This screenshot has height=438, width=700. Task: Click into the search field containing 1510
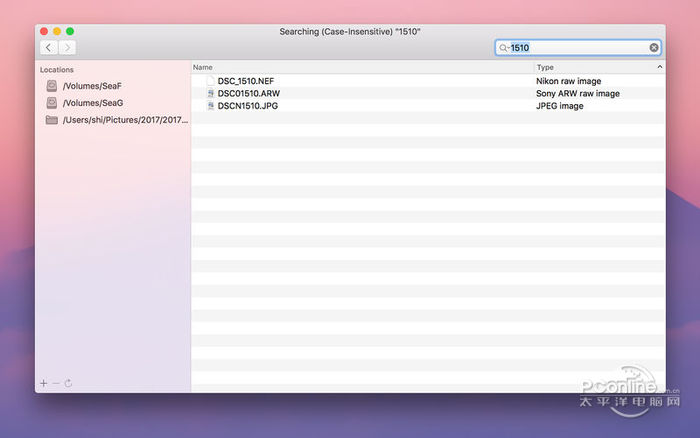pyautogui.click(x=578, y=48)
